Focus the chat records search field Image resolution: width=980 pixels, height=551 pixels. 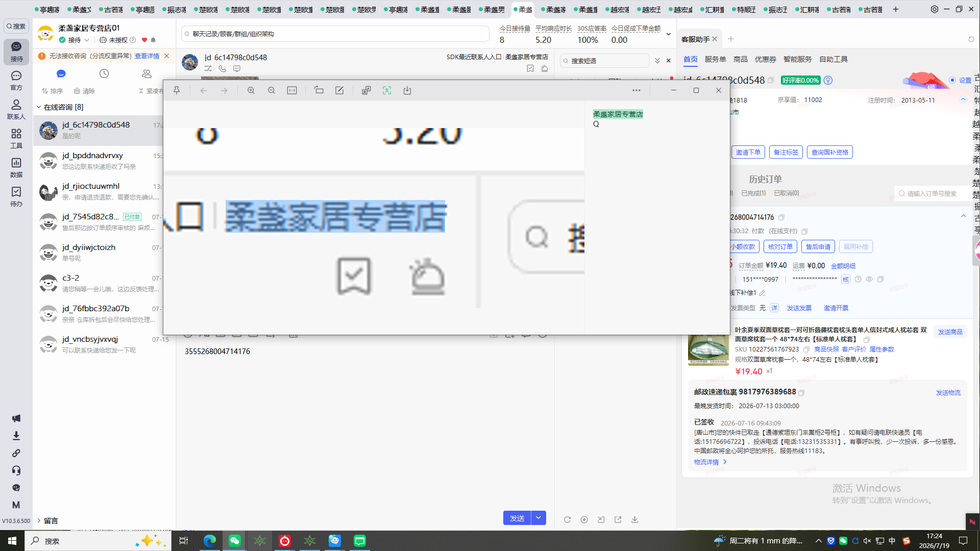point(335,34)
